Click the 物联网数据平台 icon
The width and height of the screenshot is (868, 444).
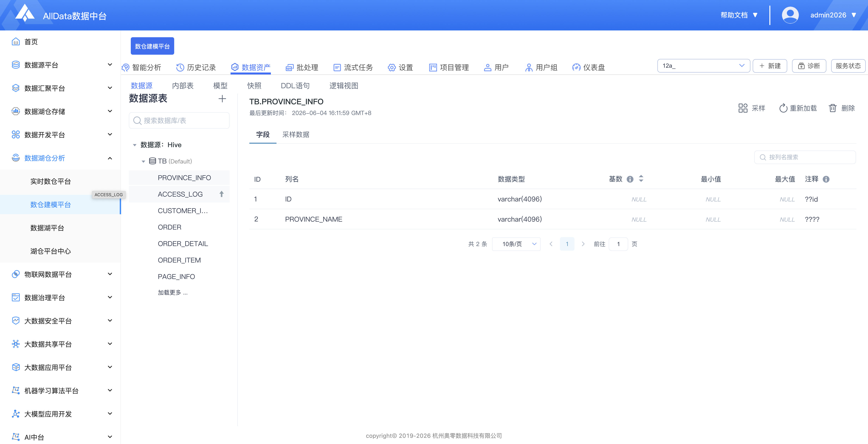[15, 274]
